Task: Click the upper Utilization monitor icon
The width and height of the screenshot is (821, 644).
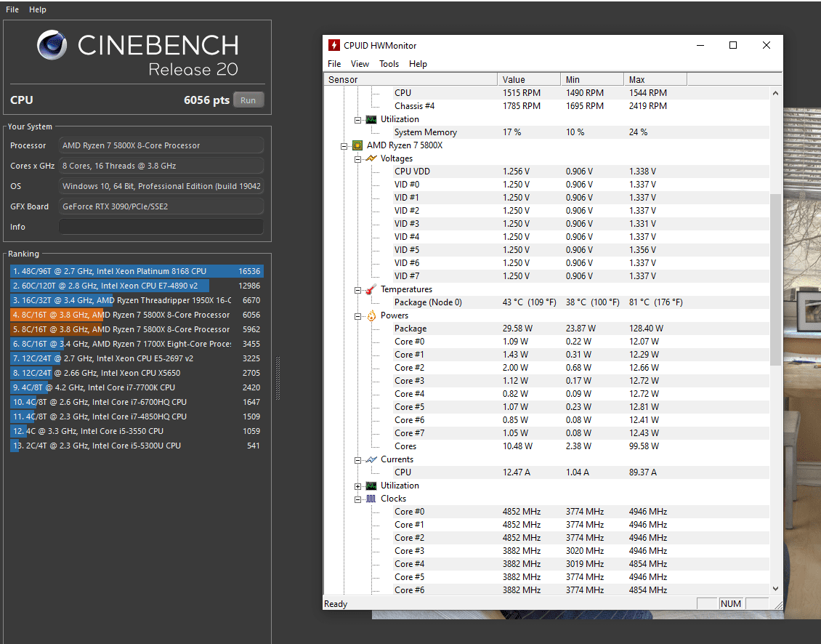Action: pos(371,119)
